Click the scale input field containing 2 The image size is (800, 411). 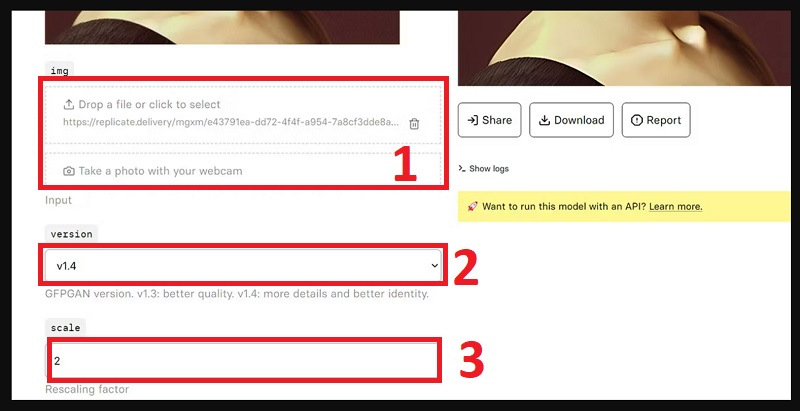click(x=243, y=361)
